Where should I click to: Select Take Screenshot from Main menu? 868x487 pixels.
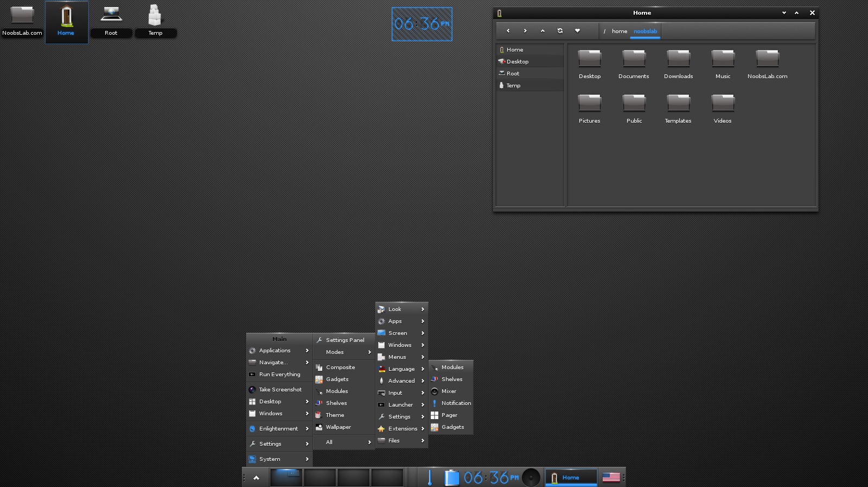[x=279, y=389]
